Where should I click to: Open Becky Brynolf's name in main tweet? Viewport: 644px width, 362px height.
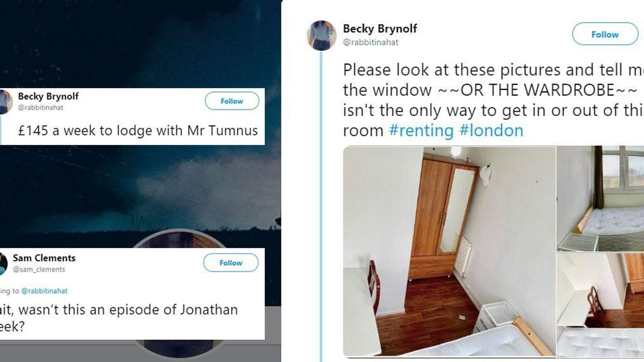click(x=380, y=29)
